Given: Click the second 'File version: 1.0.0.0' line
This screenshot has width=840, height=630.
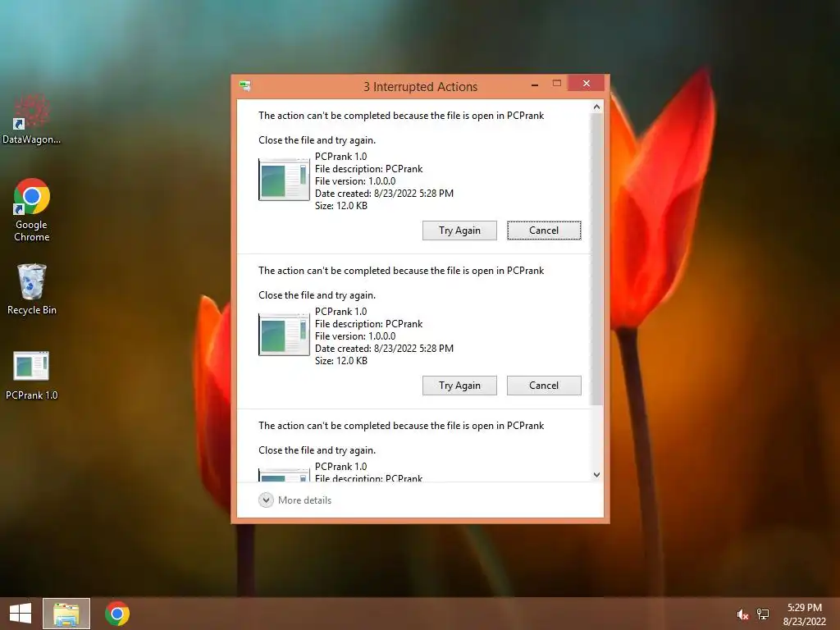Looking at the screenshot, I should [x=355, y=336].
